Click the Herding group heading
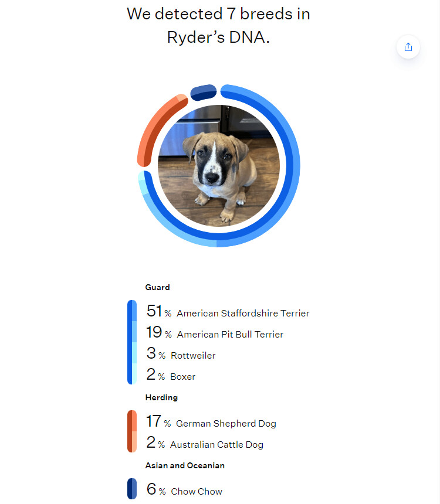The image size is (440, 504). (161, 397)
